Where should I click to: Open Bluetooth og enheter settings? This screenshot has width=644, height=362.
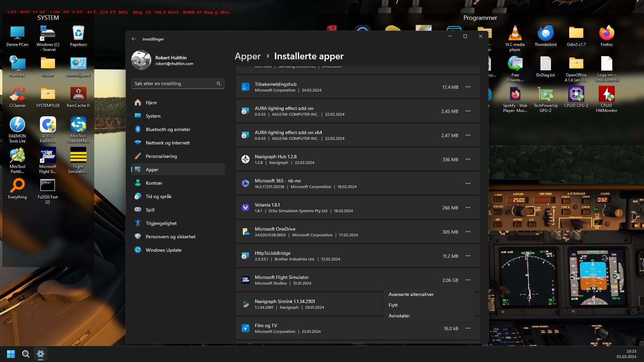point(178,129)
